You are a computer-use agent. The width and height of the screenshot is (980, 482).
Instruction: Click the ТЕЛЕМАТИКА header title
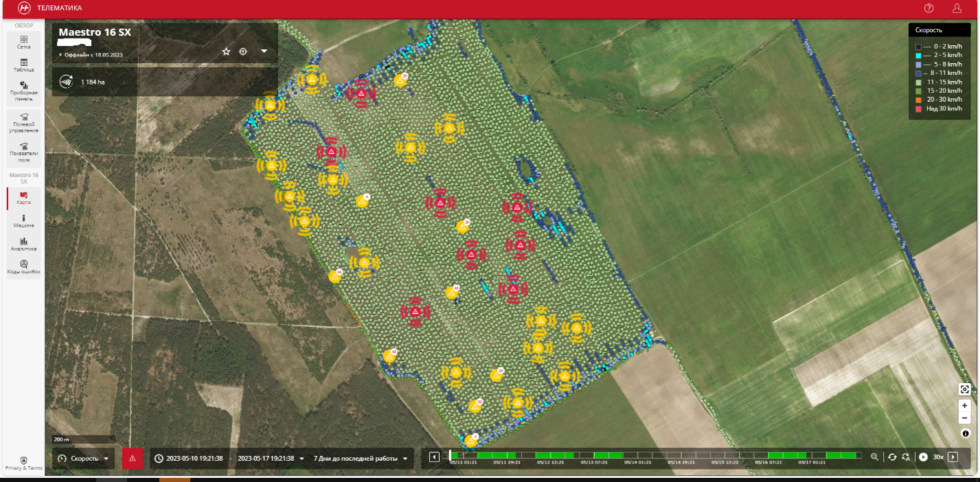[59, 8]
